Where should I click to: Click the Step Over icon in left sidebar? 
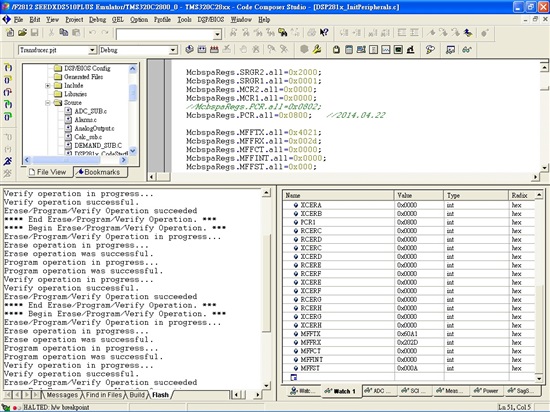tap(8, 80)
